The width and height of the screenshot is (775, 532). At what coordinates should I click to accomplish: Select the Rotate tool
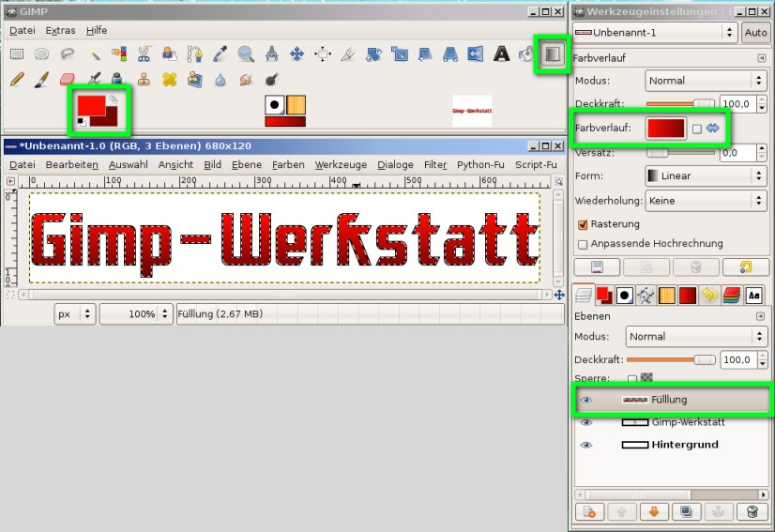click(373, 53)
